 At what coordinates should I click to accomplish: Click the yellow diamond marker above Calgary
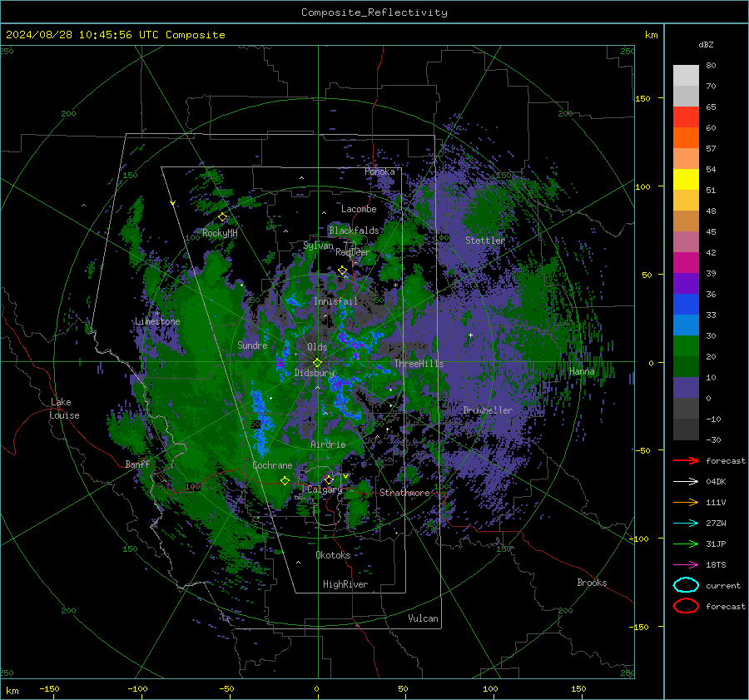coord(329,479)
